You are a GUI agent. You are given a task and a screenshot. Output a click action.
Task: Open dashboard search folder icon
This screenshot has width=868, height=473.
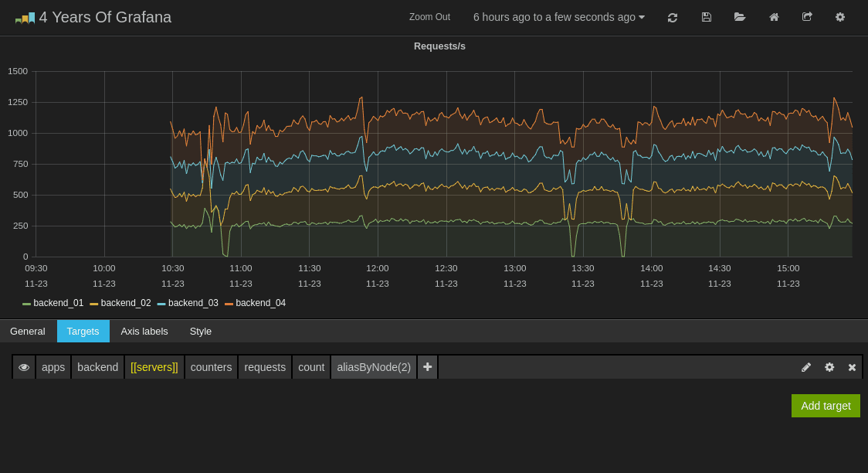[x=740, y=17]
